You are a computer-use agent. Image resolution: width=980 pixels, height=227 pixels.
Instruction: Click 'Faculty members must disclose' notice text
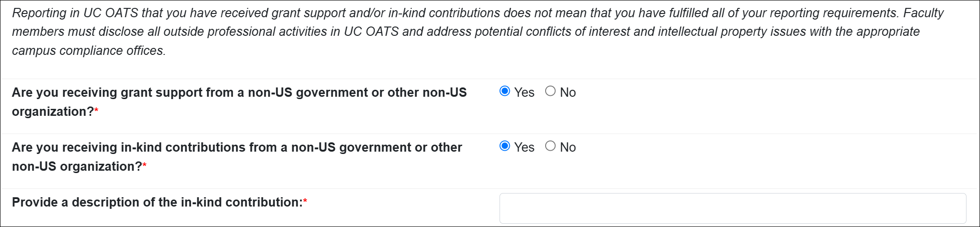click(924, 13)
